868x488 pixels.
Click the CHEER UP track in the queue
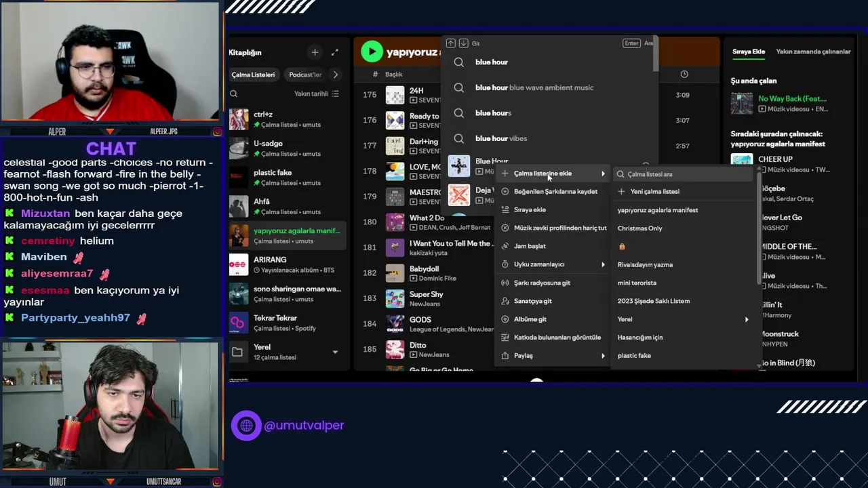pyautogui.click(x=788, y=164)
